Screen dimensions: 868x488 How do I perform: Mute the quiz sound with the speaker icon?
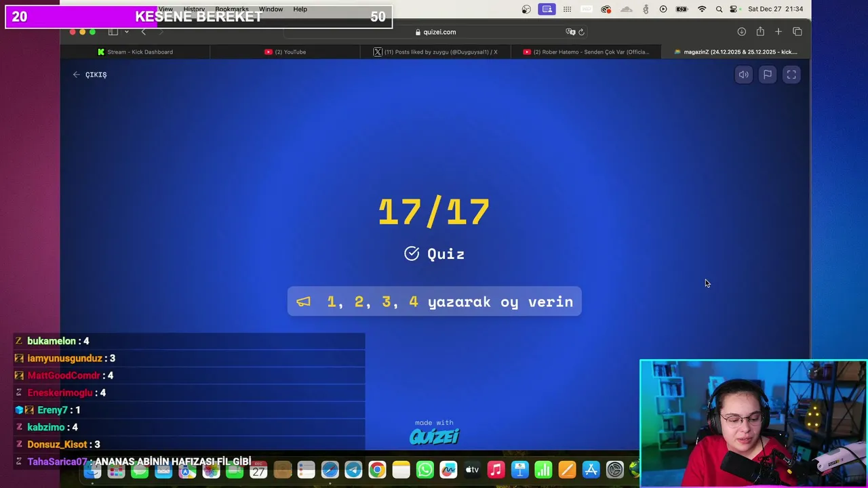pyautogui.click(x=744, y=75)
